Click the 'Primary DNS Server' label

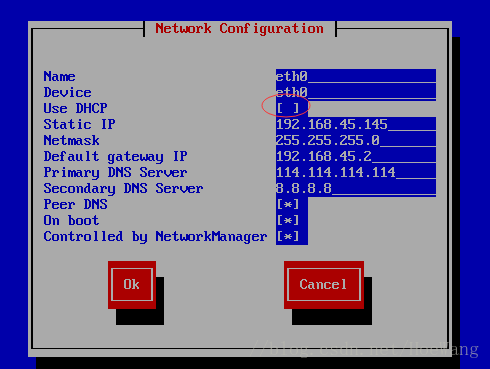115,172
